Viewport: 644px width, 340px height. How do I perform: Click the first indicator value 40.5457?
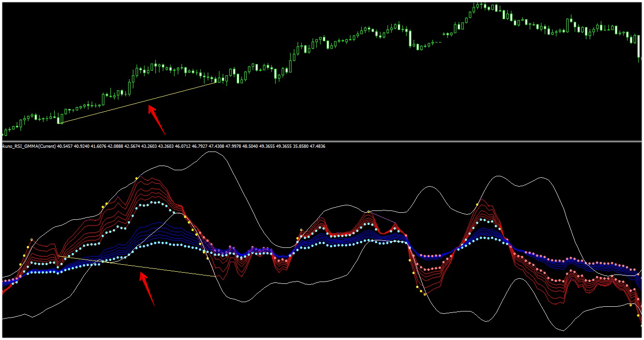click(x=66, y=146)
